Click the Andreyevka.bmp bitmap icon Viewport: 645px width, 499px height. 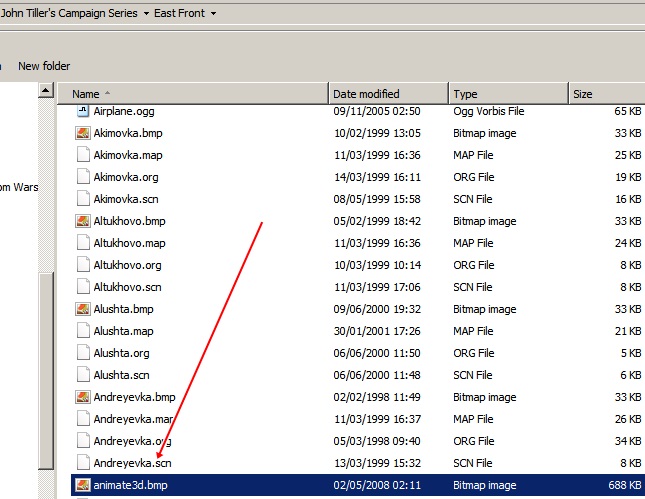[83, 397]
